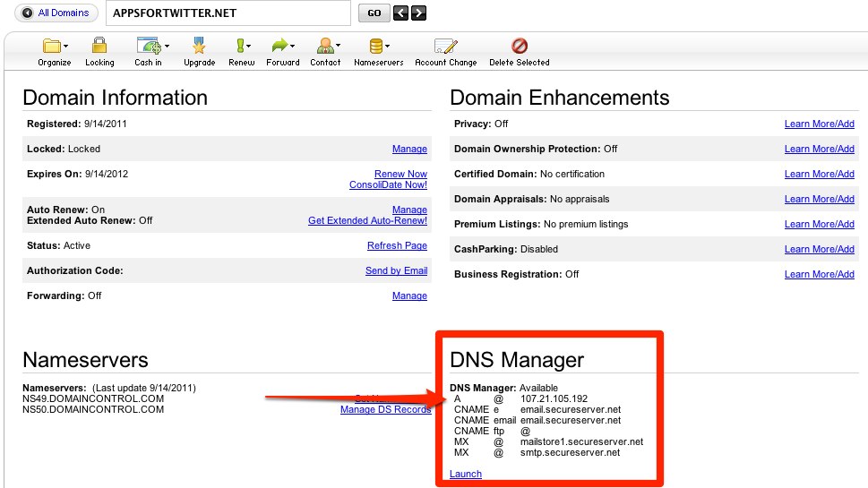
Task: Click Send by Email link
Action: click(x=396, y=270)
